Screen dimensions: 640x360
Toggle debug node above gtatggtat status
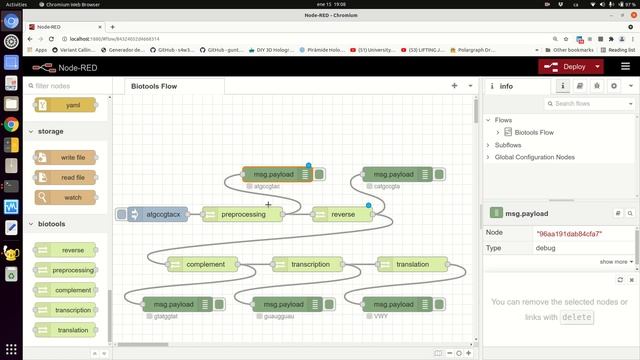[219, 304]
